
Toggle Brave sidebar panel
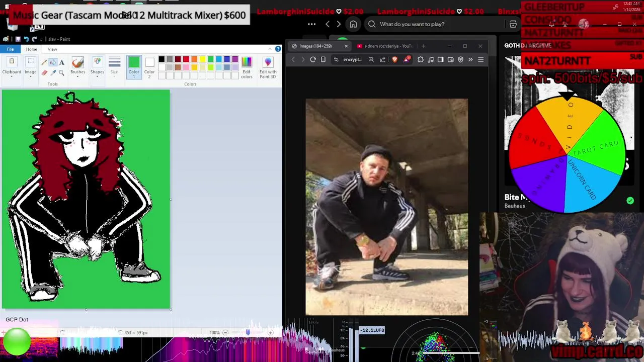click(440, 59)
